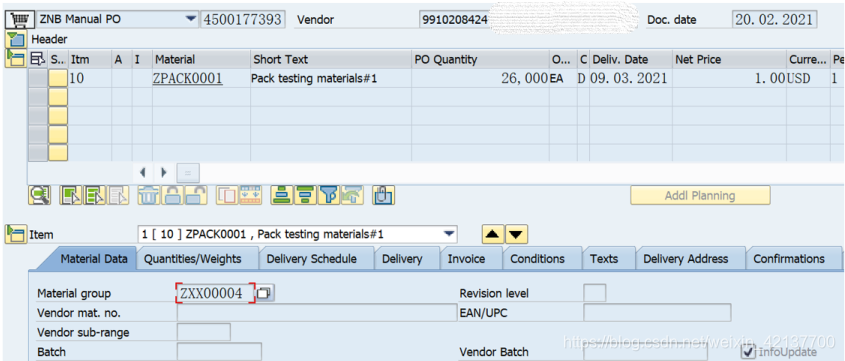Click the Deselect All items icon
The height and width of the screenshot is (361, 845).
[x=95, y=195]
